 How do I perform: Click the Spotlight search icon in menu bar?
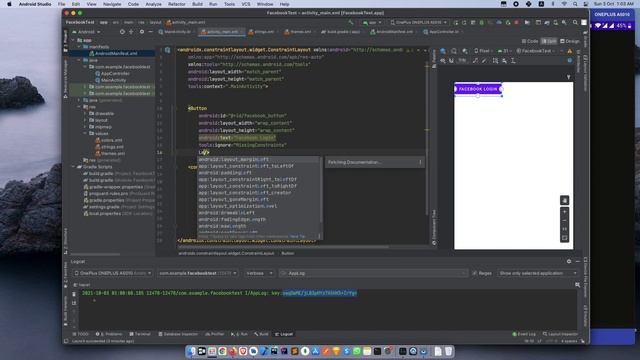tap(575, 4)
